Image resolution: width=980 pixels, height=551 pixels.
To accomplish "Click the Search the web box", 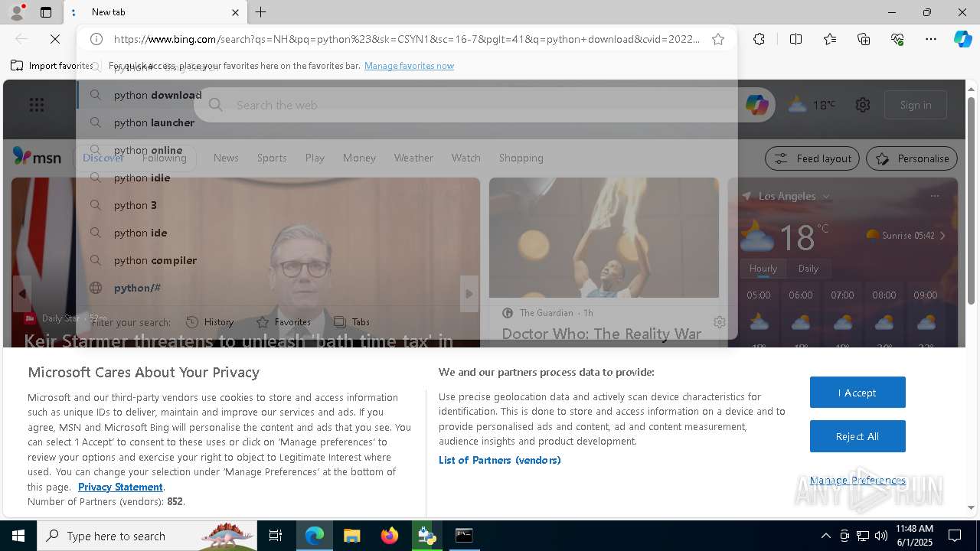I will click(x=486, y=105).
